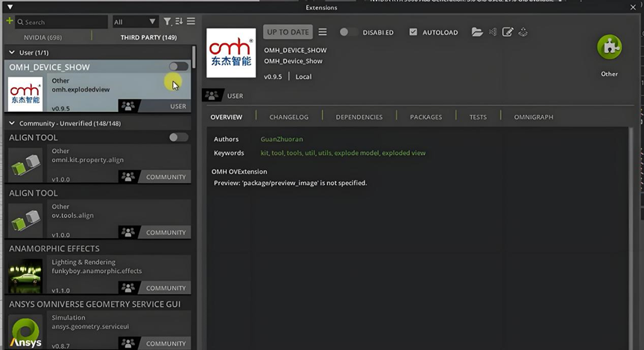This screenshot has height=350, width=644.
Task: Click the omni.kit.property.align cube thumbnail
Action: (25, 164)
